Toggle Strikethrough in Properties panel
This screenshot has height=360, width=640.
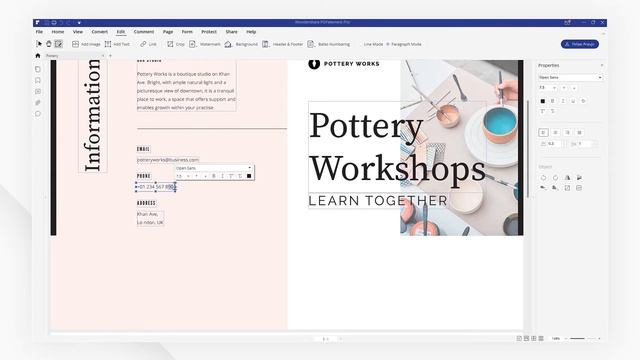click(x=583, y=101)
